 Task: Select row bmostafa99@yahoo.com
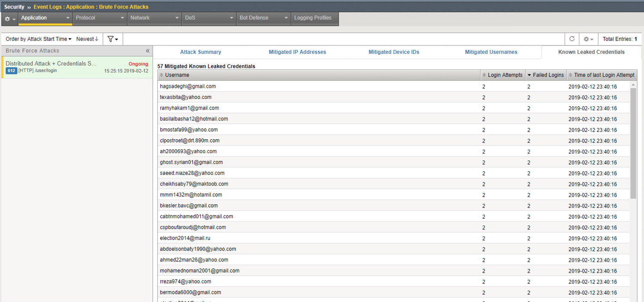[x=394, y=130]
